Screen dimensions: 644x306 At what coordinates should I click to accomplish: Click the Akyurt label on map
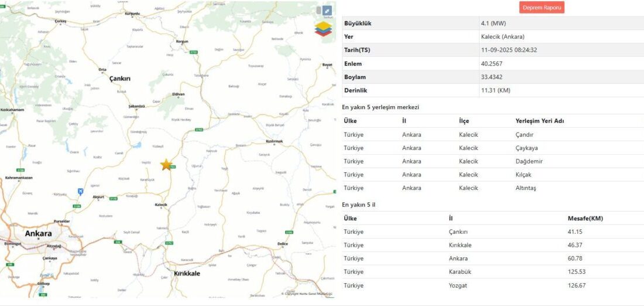click(98, 197)
